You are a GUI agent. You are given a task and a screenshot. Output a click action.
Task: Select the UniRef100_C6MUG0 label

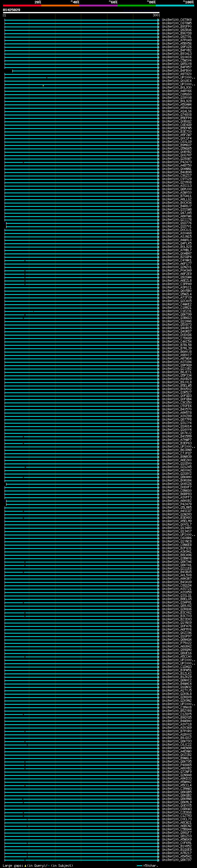(x=177, y=94)
